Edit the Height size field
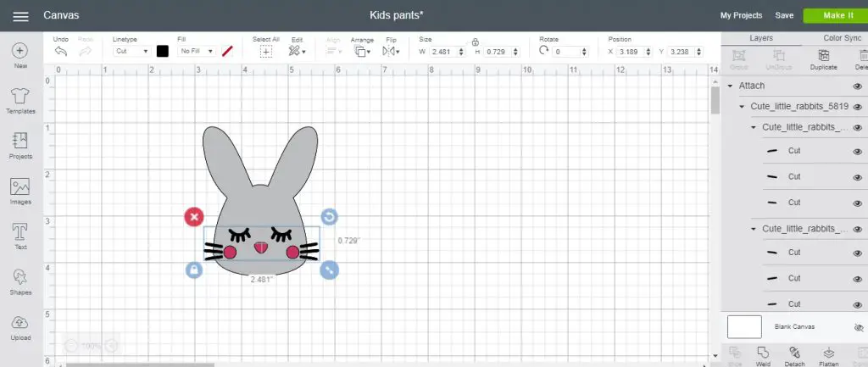 pos(497,52)
